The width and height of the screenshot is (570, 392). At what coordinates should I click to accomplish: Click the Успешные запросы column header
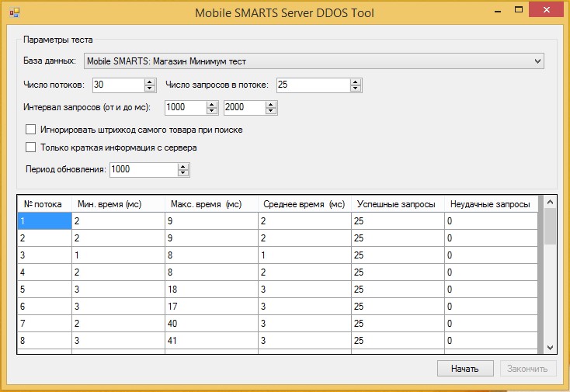pyautogui.click(x=398, y=204)
